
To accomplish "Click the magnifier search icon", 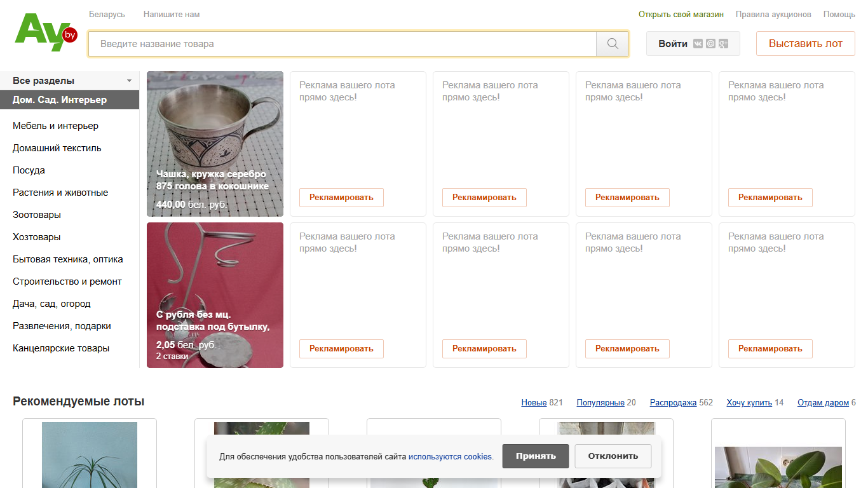I will 613,44.
